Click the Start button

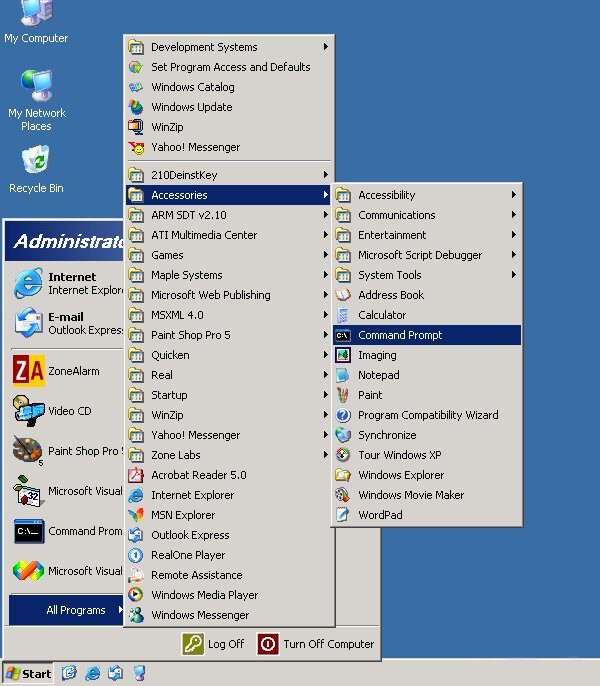point(28,674)
